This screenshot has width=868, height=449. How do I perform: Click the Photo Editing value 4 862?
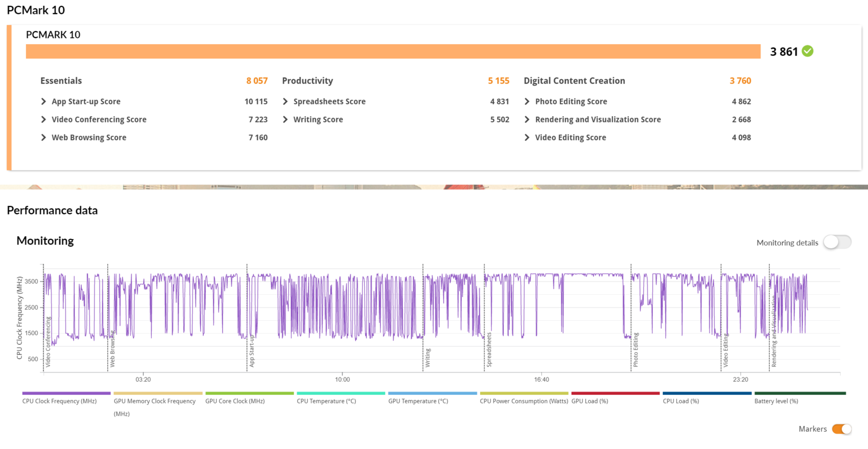click(742, 101)
